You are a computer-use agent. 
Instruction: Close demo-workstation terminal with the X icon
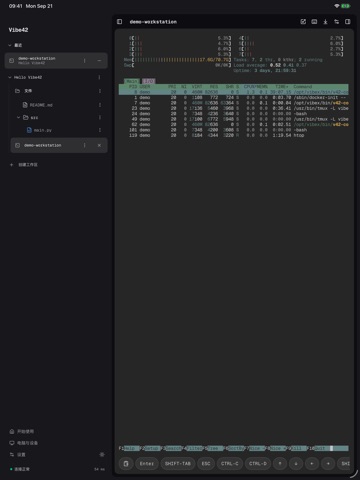(99, 145)
